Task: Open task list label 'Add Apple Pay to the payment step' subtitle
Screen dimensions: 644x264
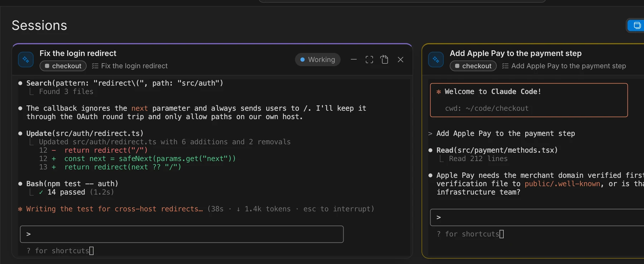Action: [x=564, y=66]
